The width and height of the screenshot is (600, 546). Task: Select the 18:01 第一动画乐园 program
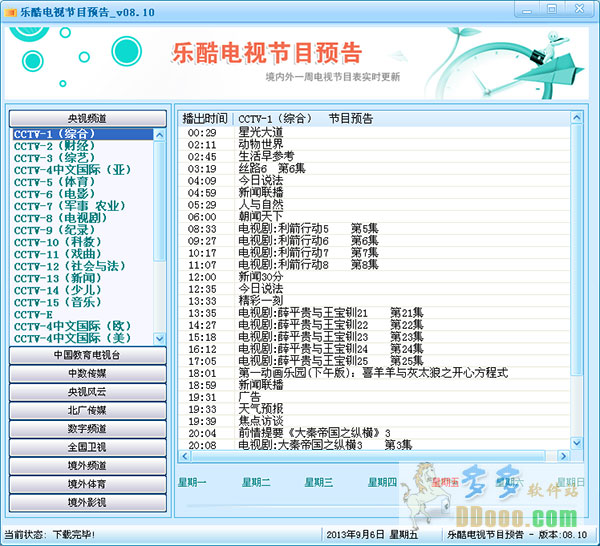[374, 373]
